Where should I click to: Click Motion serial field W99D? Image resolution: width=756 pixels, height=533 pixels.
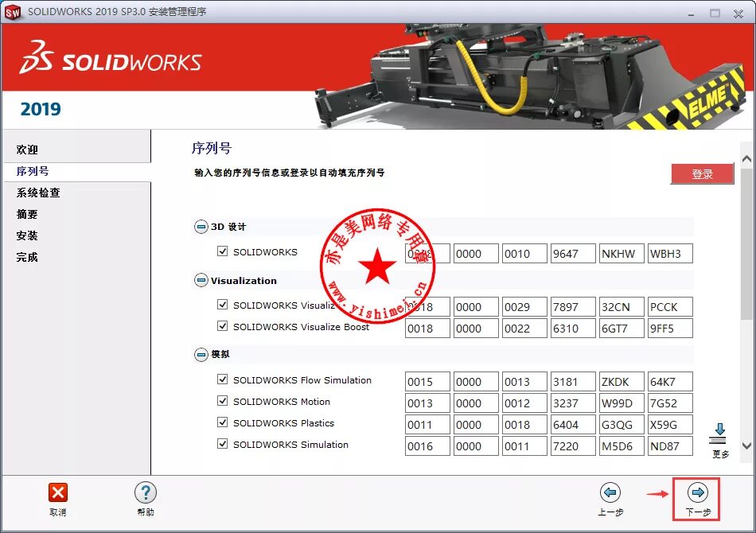click(x=622, y=403)
